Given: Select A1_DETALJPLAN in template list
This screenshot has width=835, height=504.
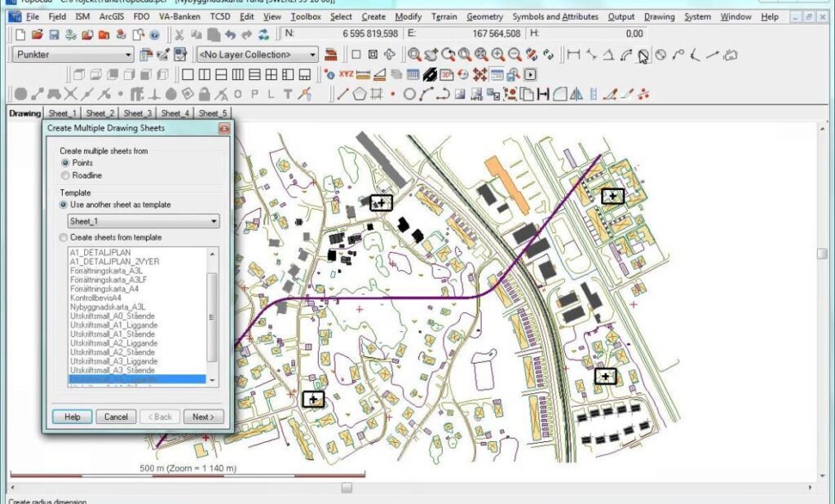Looking at the screenshot, I should pyautogui.click(x=100, y=253).
